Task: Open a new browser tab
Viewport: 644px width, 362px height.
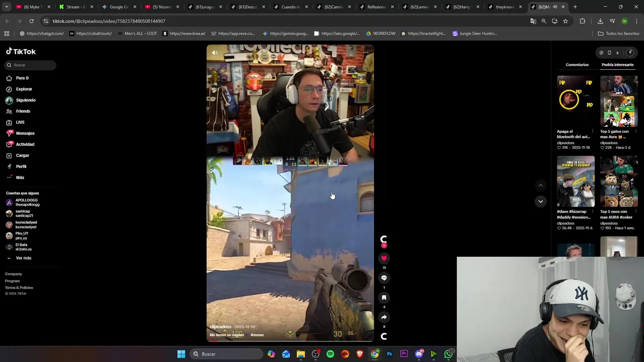Action: pyautogui.click(x=575, y=7)
